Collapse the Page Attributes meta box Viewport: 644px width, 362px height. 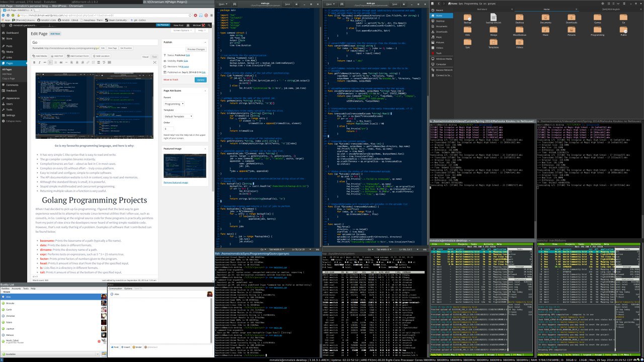click(204, 90)
